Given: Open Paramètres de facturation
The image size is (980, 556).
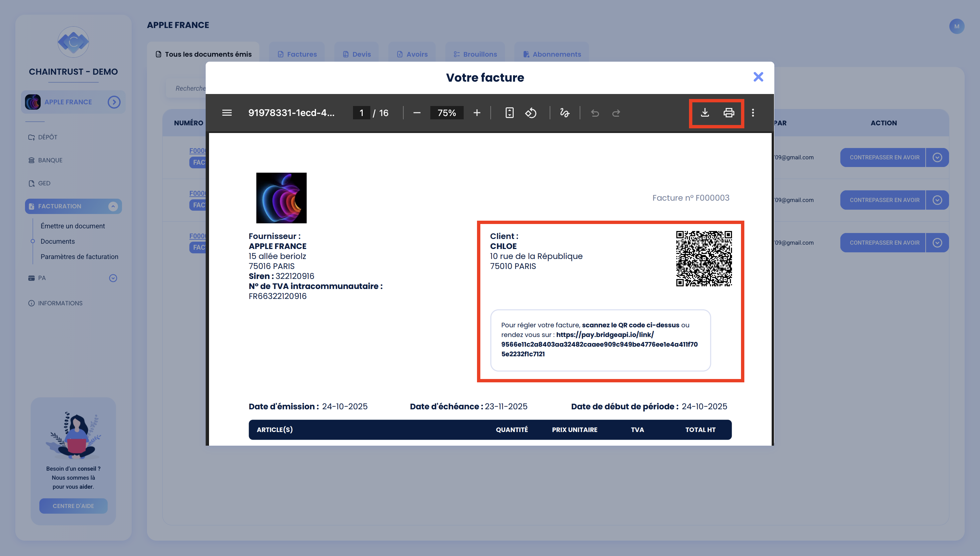Looking at the screenshot, I should click(x=79, y=257).
